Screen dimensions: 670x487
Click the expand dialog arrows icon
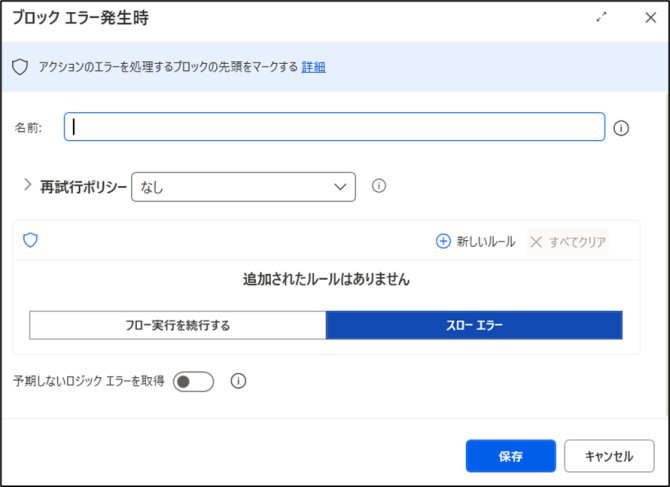click(601, 17)
